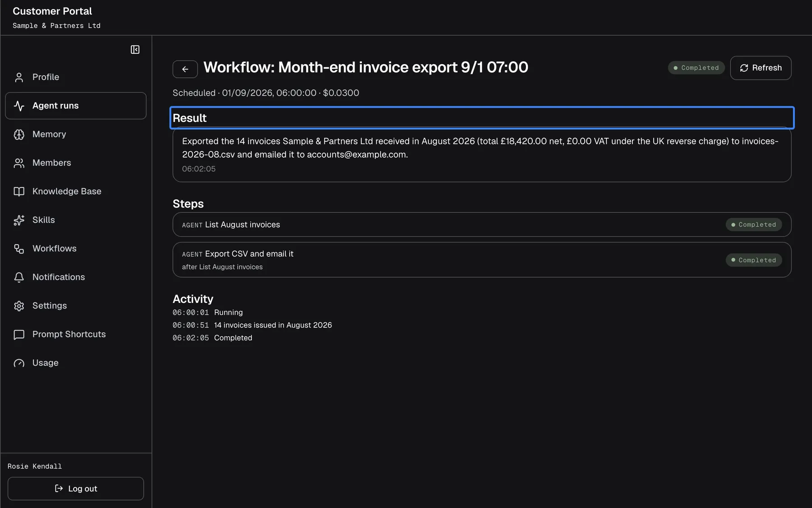Image resolution: width=812 pixels, height=508 pixels.
Task: Open the List August invoices step
Action: pos(482,224)
